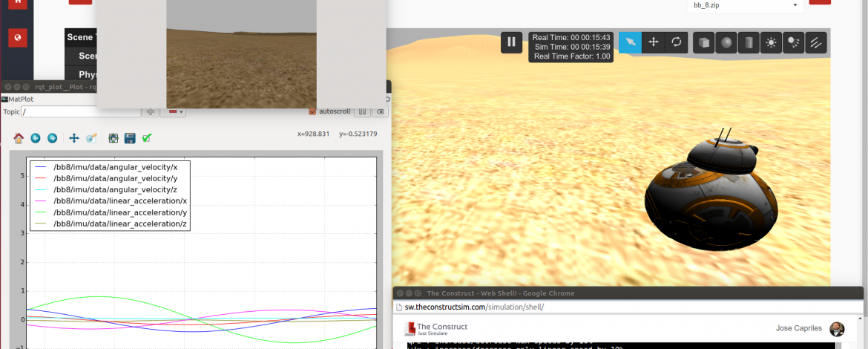Go back to previous plot view
The width and height of the screenshot is (868, 349).
click(x=36, y=138)
